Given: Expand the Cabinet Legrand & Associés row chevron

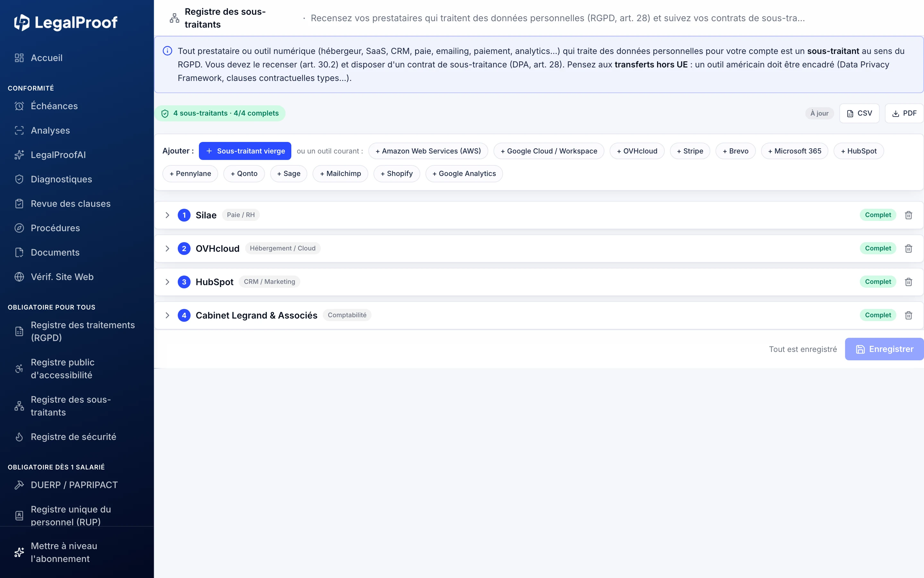Looking at the screenshot, I should pos(167,315).
